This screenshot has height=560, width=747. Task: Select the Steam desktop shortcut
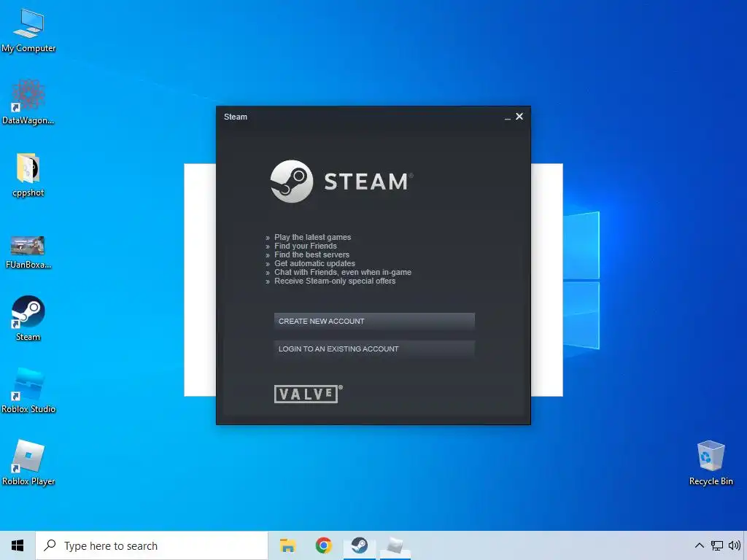[x=28, y=318]
